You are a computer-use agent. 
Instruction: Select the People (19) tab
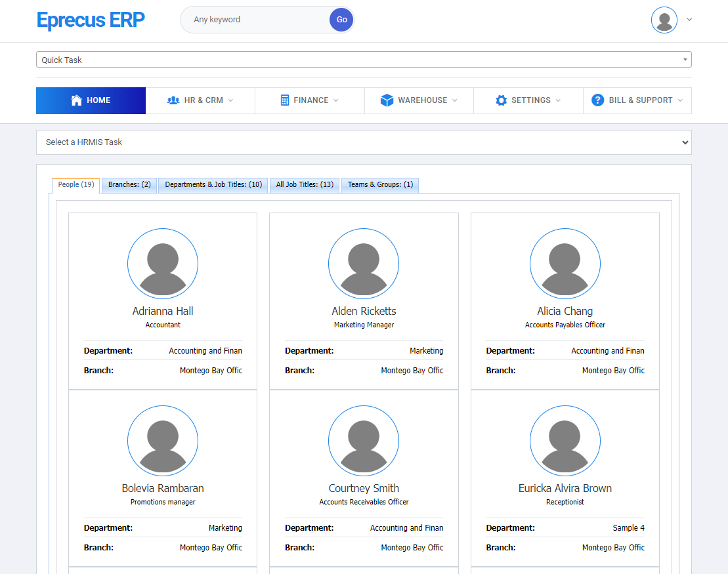click(76, 185)
